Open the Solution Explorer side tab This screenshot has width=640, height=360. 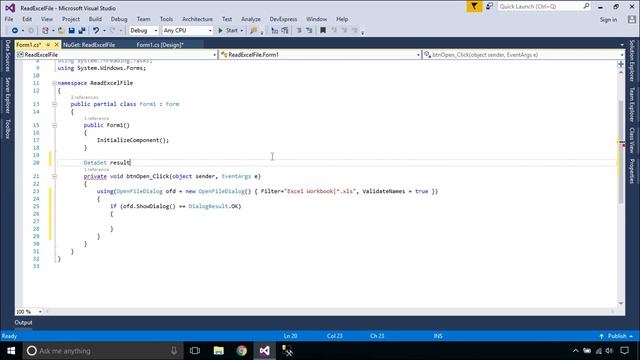(x=632, y=61)
